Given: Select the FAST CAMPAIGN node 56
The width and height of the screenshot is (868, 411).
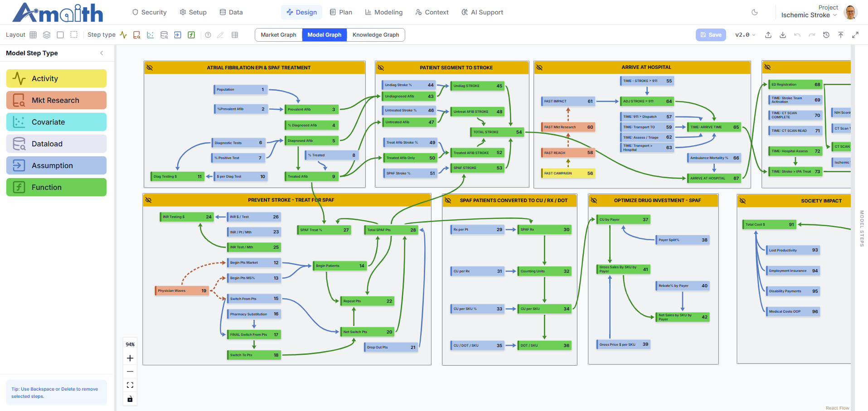Looking at the screenshot, I should pos(568,173).
